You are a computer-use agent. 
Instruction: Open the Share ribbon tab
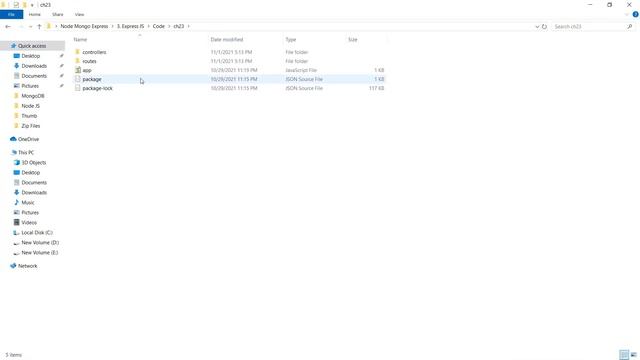(x=58, y=14)
